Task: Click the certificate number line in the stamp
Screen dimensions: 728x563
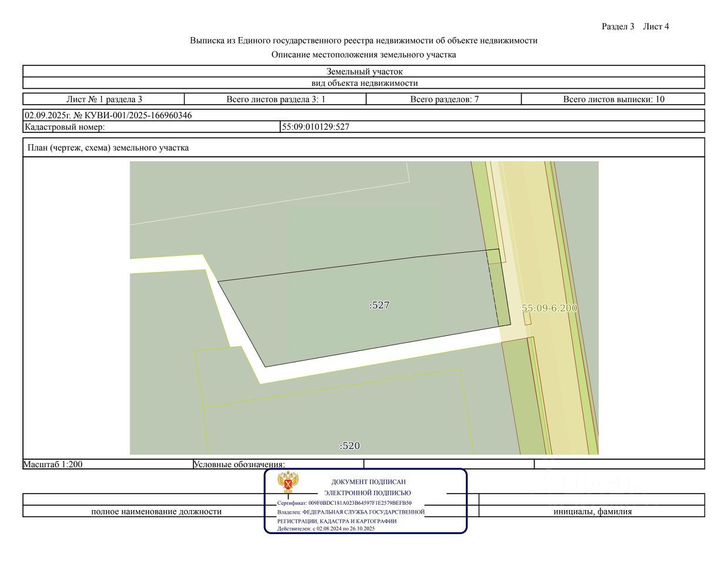Action: (x=345, y=504)
